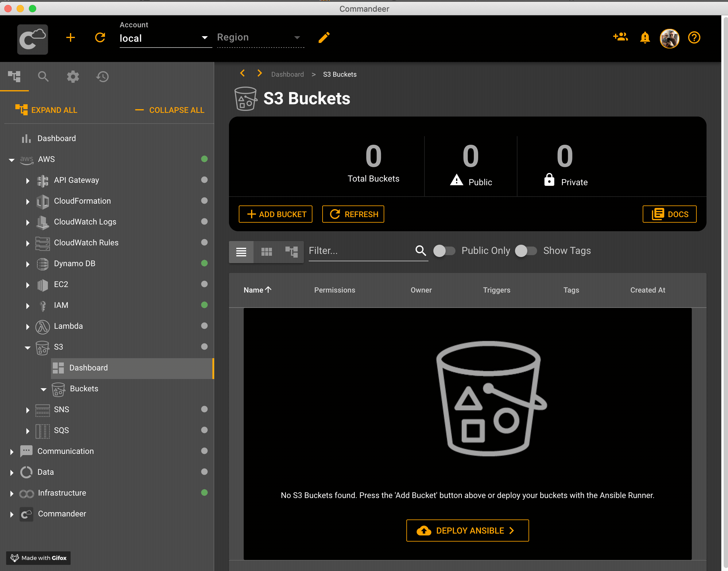Expand the API Gateway node arrow

(x=28, y=181)
